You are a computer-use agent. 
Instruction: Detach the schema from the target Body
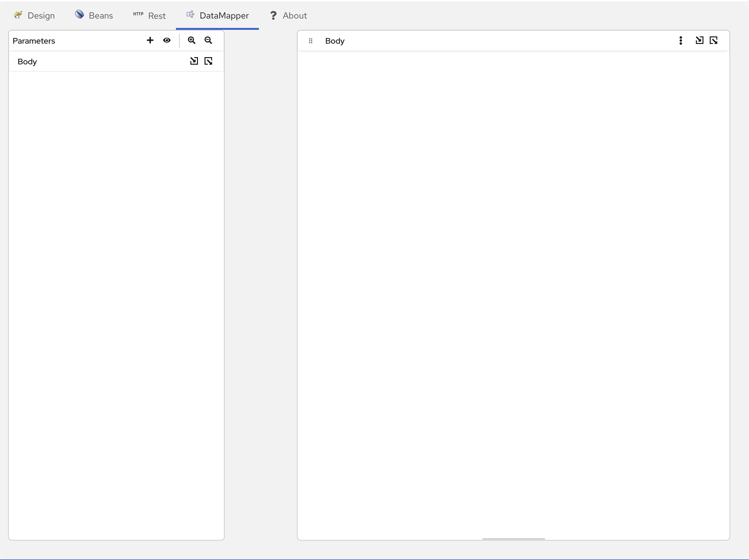(x=714, y=40)
